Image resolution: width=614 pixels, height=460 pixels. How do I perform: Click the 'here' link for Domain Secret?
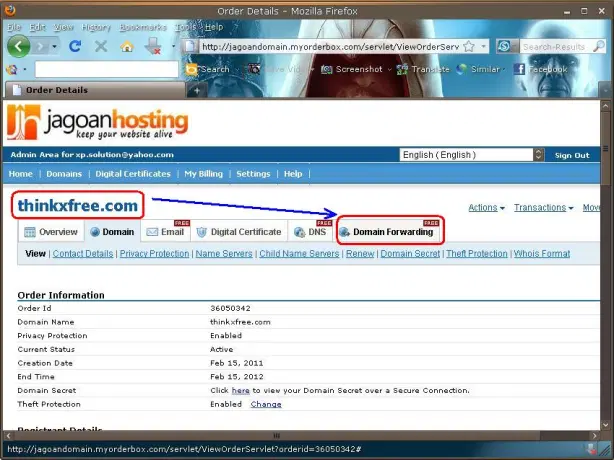coord(240,391)
